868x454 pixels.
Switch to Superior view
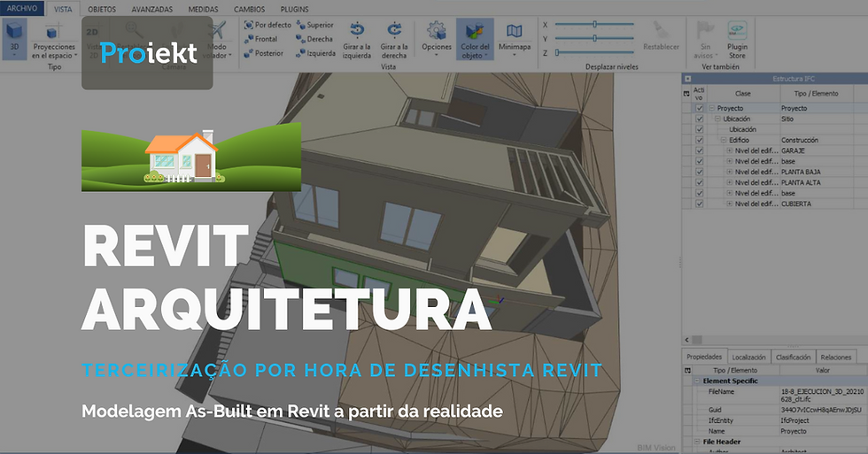click(315, 25)
